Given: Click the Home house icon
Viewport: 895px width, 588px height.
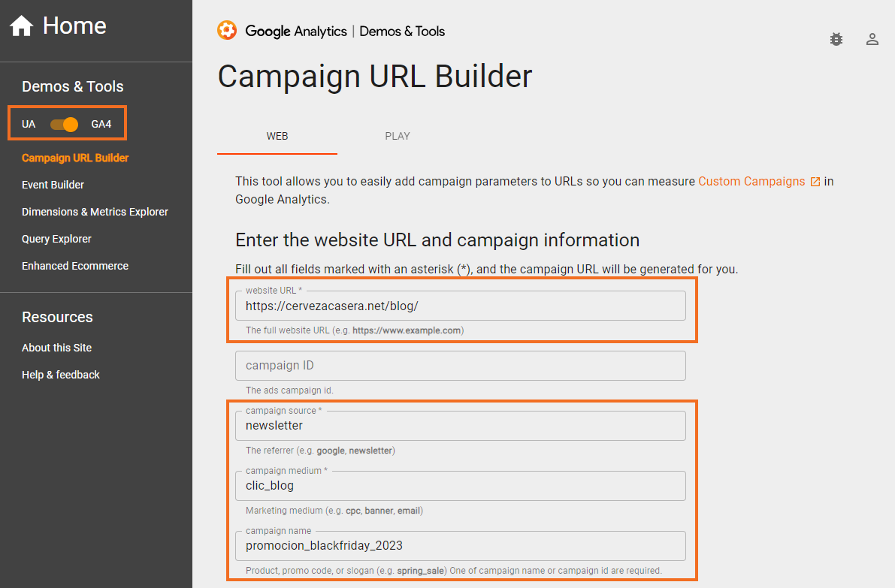Looking at the screenshot, I should (21, 26).
